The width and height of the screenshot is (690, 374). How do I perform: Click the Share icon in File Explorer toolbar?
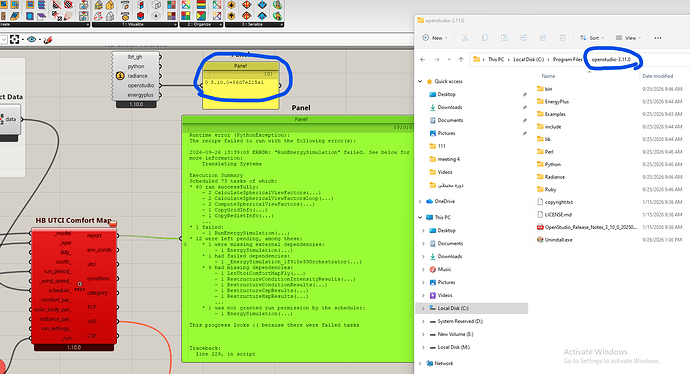coord(543,38)
